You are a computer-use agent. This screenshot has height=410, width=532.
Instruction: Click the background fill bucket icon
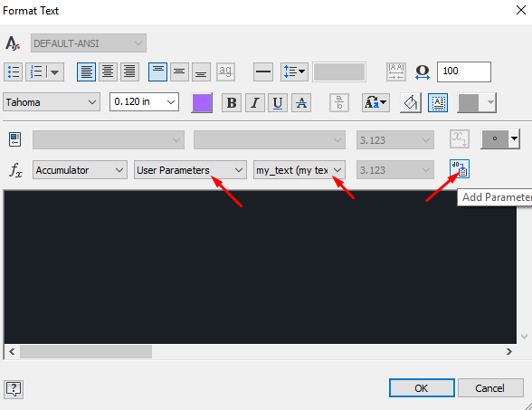[411, 103]
